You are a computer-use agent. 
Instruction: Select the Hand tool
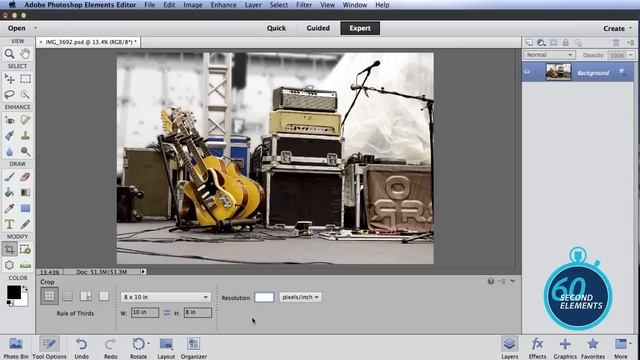tap(25, 53)
